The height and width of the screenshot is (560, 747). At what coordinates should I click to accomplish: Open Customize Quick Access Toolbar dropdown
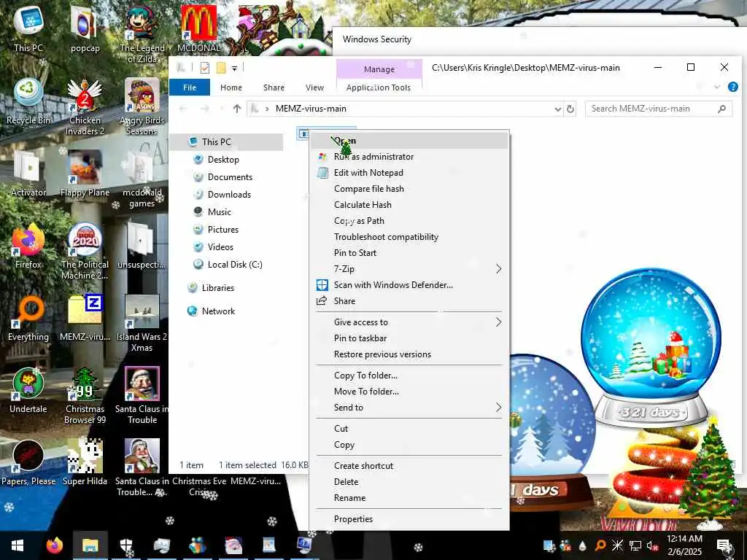tap(234, 69)
